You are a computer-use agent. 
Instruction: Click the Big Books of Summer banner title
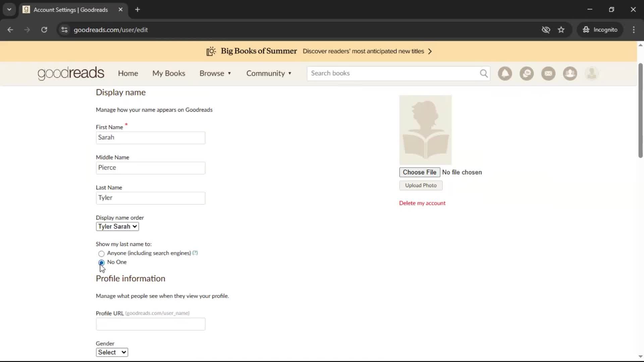[259, 51]
